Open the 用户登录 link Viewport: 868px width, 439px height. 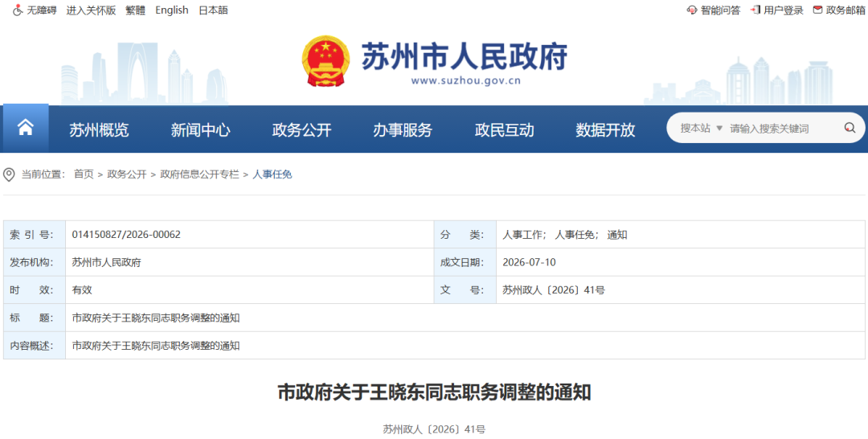point(784,10)
